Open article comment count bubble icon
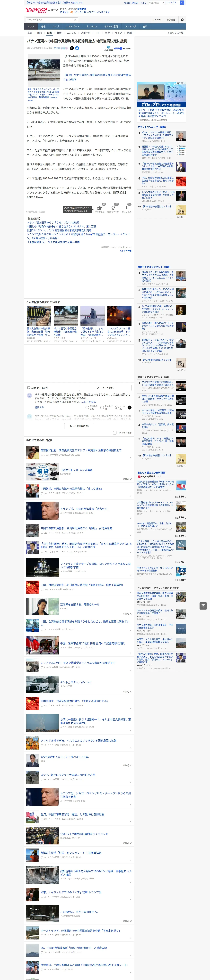 point(56,48)
